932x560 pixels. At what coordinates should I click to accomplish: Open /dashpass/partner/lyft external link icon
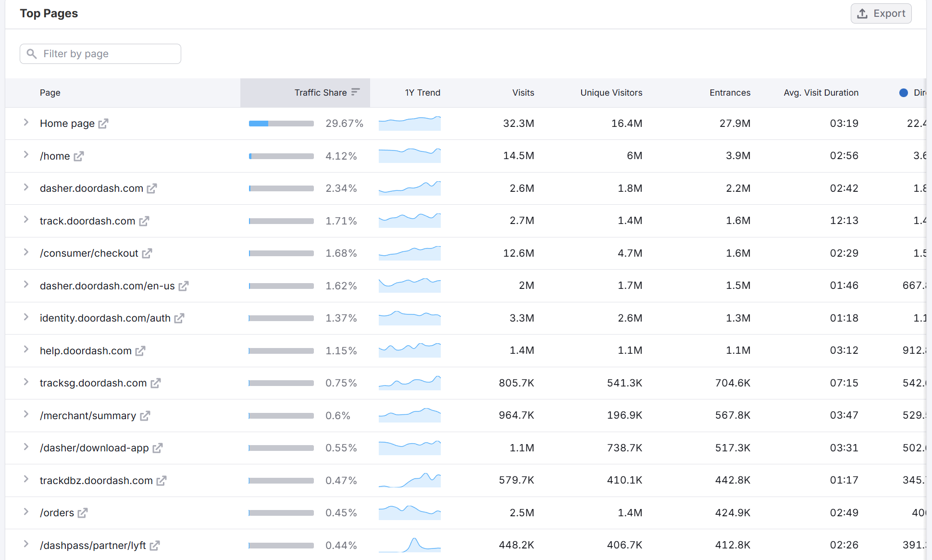[x=155, y=546]
